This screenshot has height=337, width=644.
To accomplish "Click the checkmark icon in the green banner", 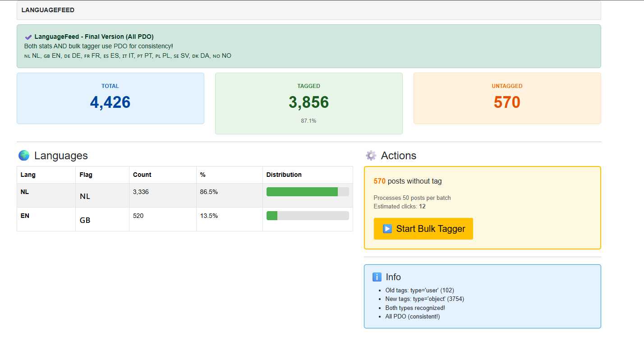I will 28,37.
